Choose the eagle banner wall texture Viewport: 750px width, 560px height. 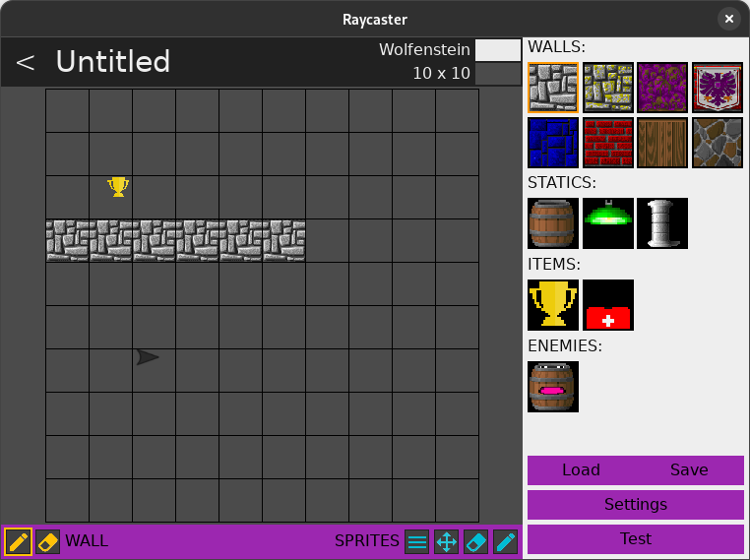click(x=717, y=89)
